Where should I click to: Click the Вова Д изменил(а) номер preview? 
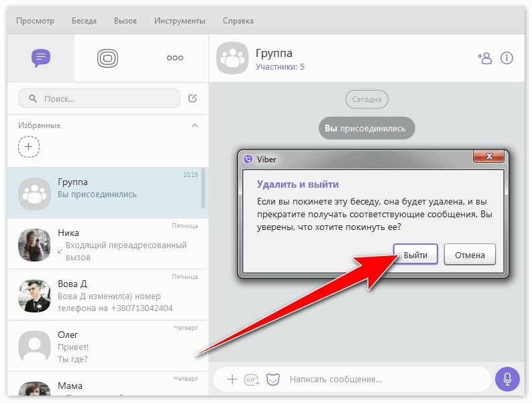coord(115,302)
